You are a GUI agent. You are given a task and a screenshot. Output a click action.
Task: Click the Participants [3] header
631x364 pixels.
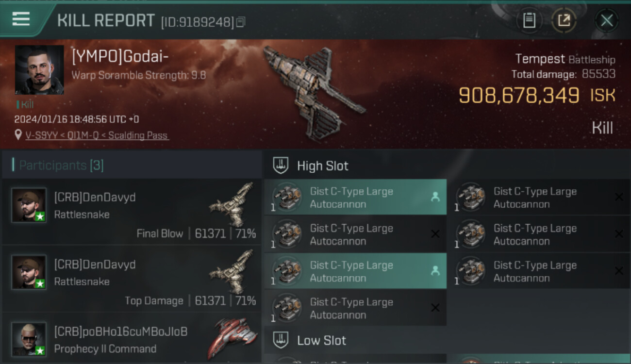62,165
